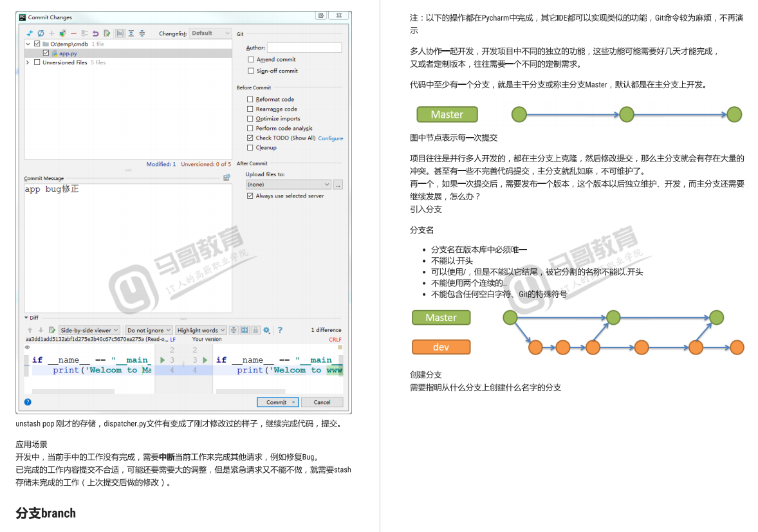
Task: Select the Show Diff icon in the toolbar
Action: click(30, 33)
